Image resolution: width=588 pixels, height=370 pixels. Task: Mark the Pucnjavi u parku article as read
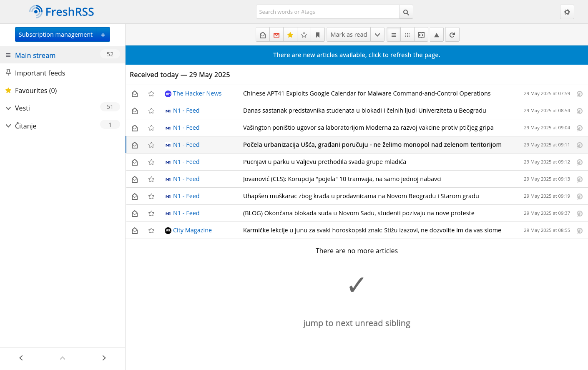(x=135, y=162)
